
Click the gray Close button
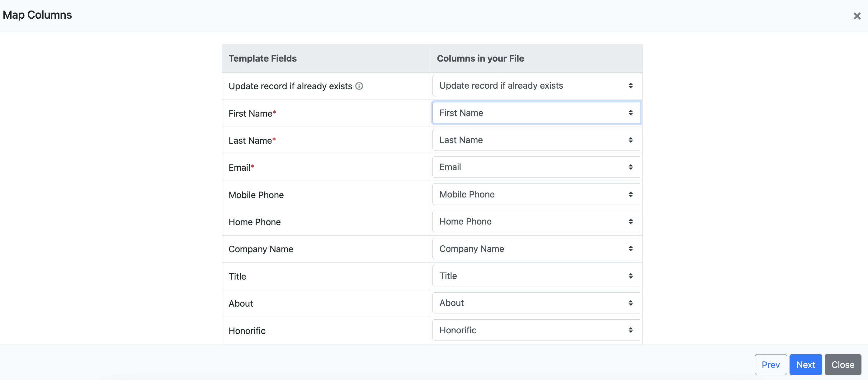coord(843,364)
